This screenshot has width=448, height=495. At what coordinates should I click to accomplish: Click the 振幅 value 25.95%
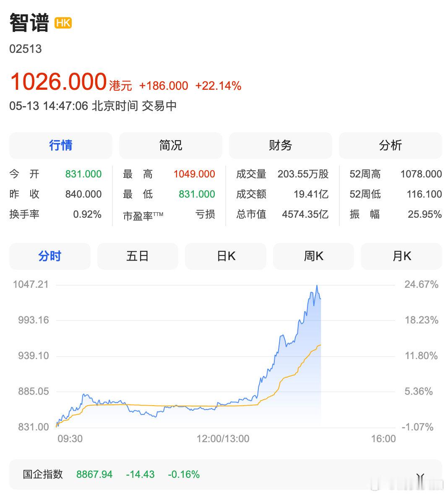point(425,214)
